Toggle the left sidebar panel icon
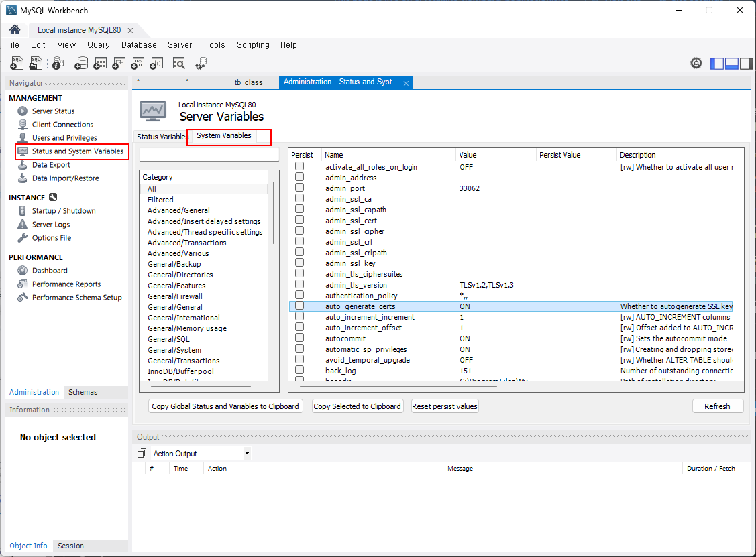This screenshot has height=557, width=756. pos(717,63)
